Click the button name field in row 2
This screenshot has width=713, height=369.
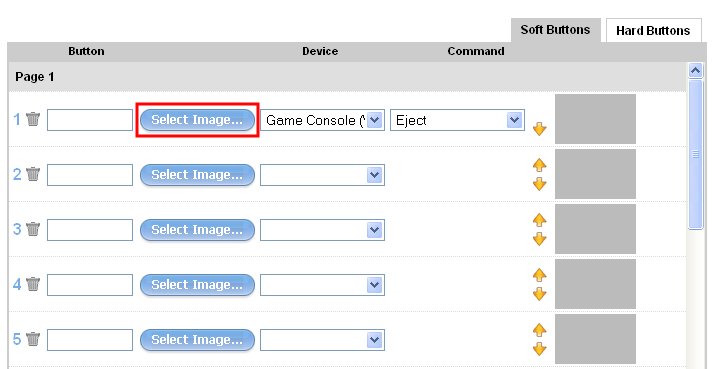(90, 175)
